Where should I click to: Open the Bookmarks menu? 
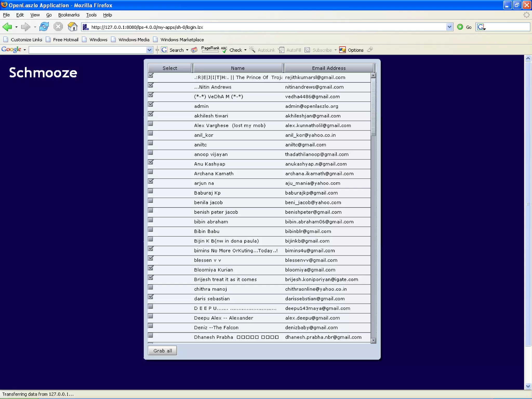(x=69, y=15)
